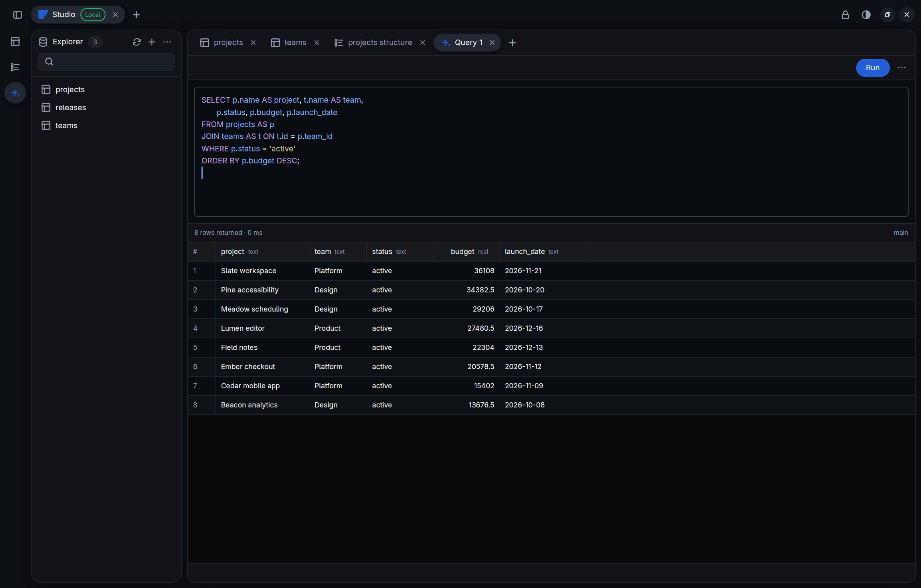Run the SQL query

873,68
